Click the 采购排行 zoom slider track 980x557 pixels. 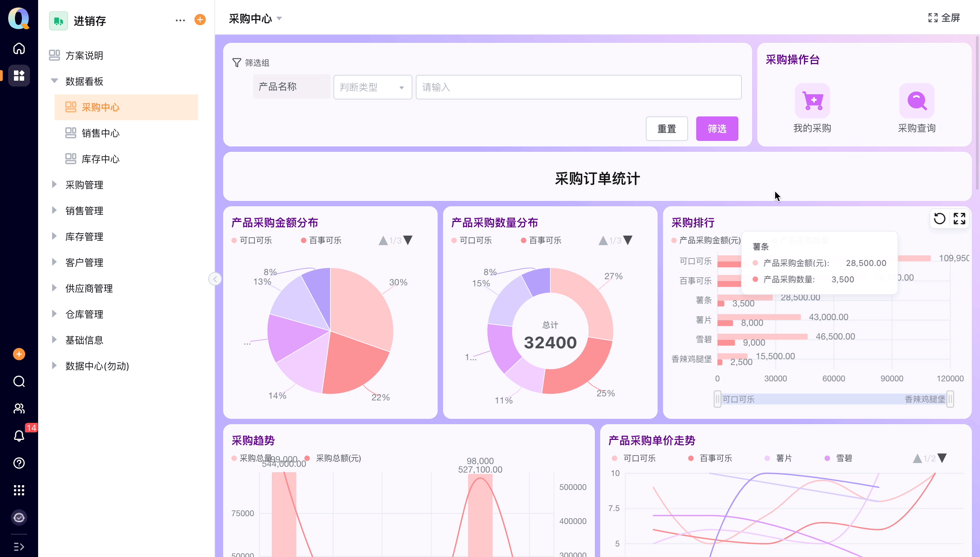click(834, 399)
